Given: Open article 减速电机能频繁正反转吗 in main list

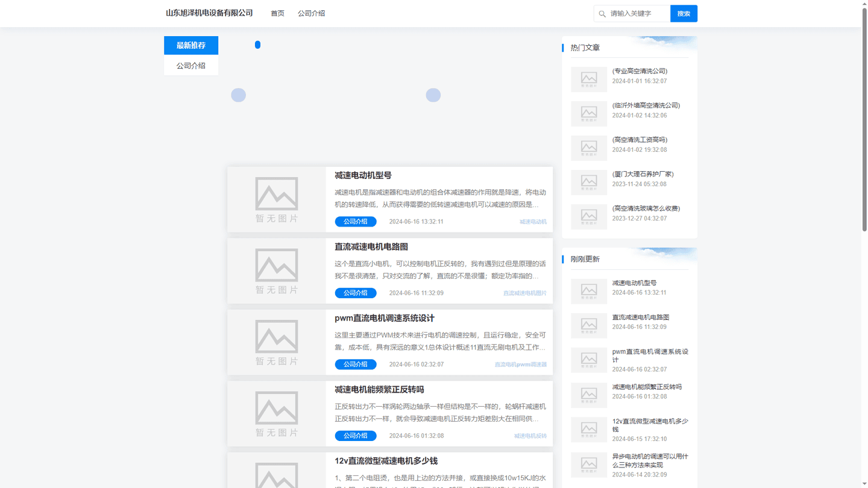Looking at the screenshot, I should coord(379,390).
